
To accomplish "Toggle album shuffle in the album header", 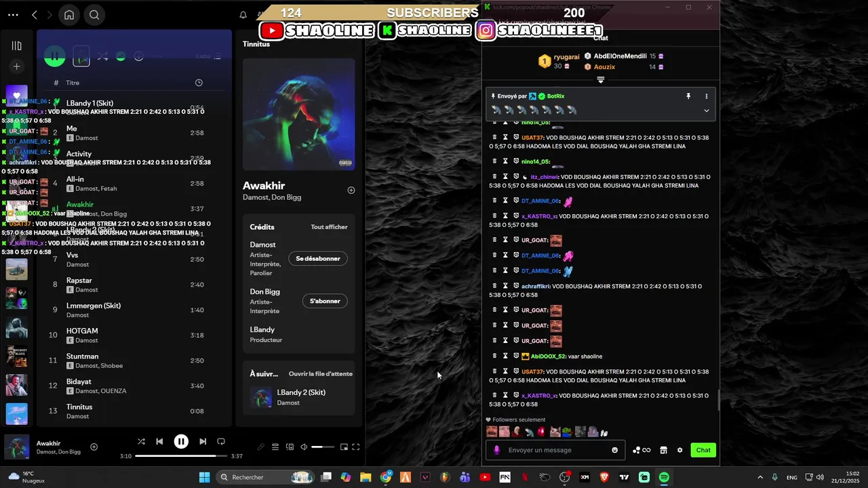I will [x=102, y=56].
